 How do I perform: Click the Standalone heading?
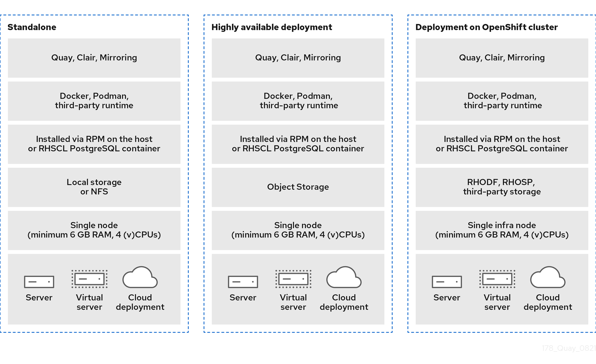click(32, 27)
